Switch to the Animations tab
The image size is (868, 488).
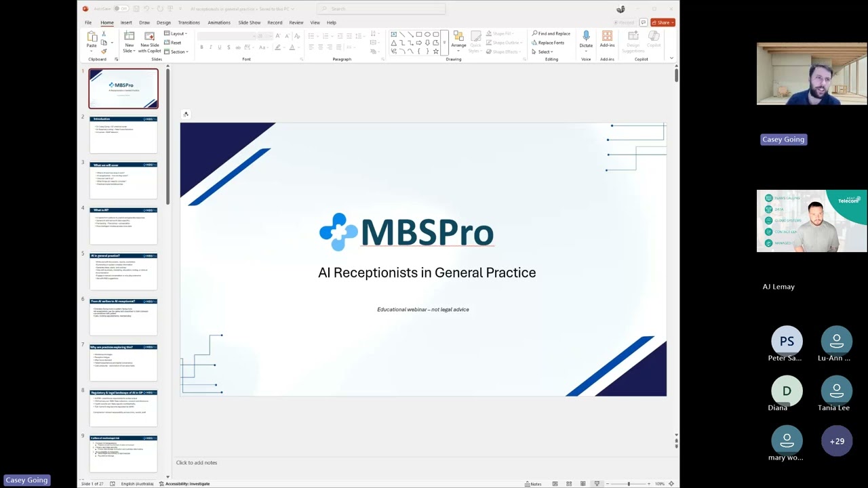[219, 22]
